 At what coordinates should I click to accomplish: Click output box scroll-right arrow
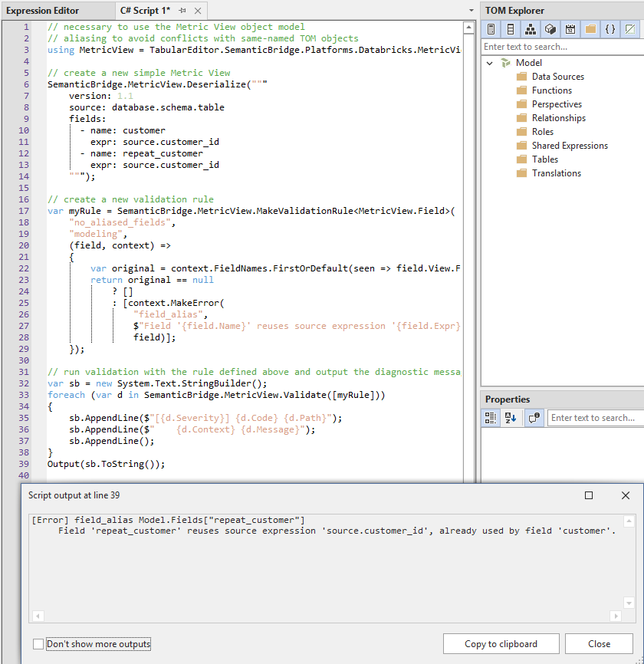pyautogui.click(x=616, y=616)
